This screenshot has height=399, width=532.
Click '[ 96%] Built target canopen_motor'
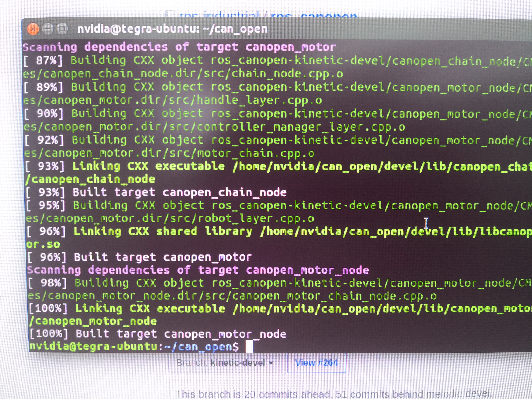pos(139,257)
